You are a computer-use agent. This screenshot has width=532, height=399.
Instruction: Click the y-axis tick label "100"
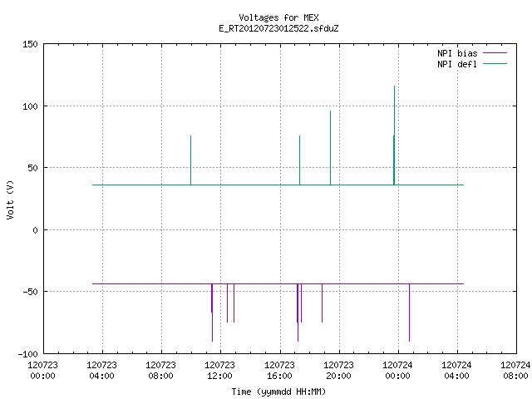[30, 106]
